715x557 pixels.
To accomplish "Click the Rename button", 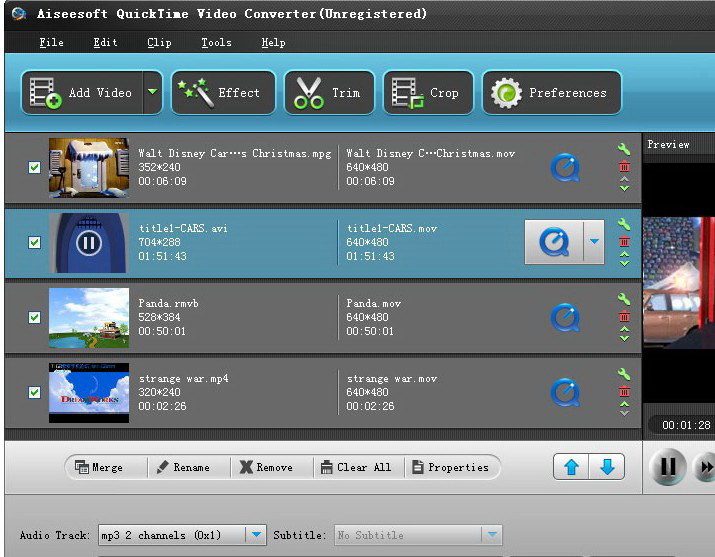I will (x=183, y=467).
